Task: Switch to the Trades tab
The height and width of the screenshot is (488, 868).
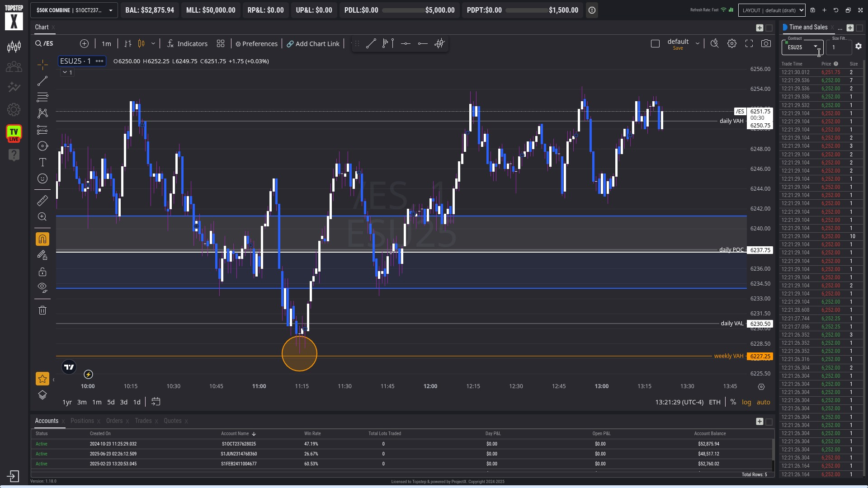Action: click(143, 421)
